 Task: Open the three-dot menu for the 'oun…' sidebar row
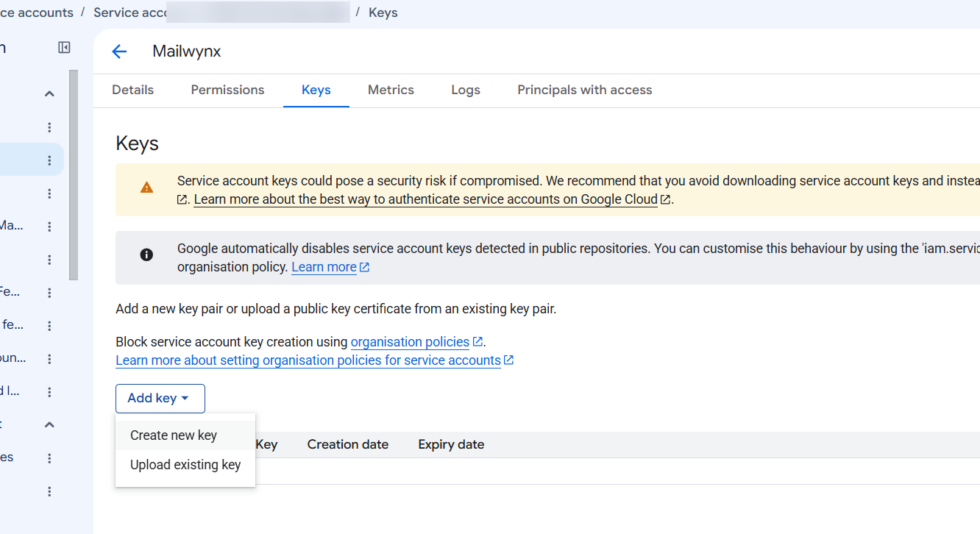point(49,359)
